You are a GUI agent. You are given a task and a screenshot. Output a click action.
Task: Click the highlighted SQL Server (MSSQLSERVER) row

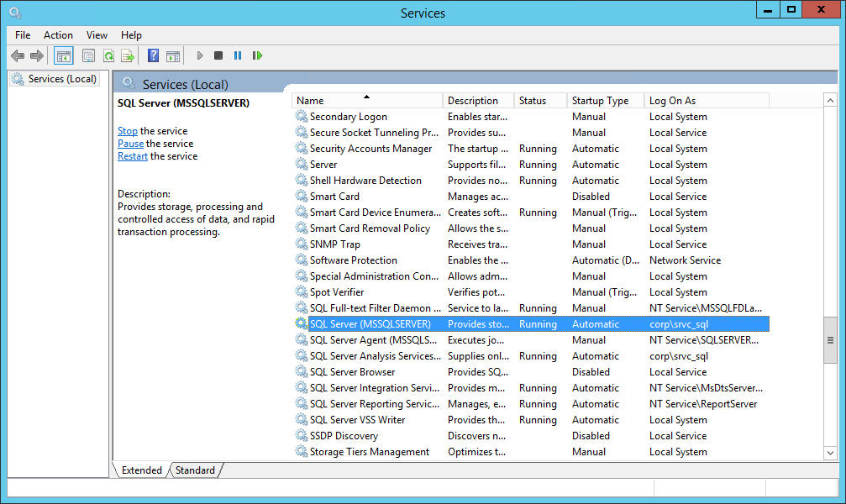click(532, 323)
